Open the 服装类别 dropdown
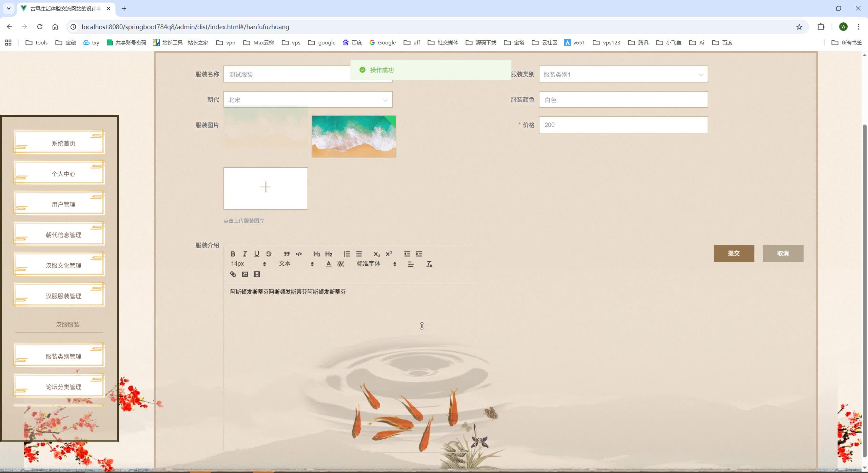 (623, 74)
